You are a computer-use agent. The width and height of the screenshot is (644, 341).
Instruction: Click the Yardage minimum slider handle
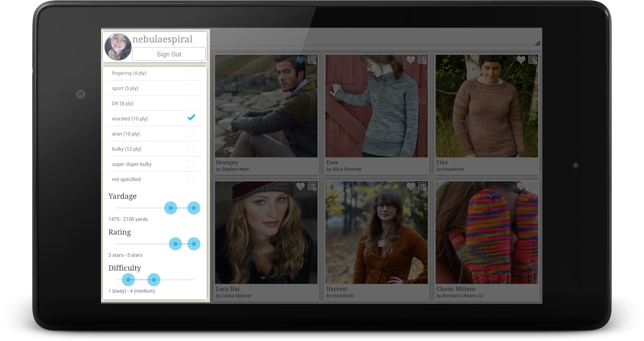171,208
